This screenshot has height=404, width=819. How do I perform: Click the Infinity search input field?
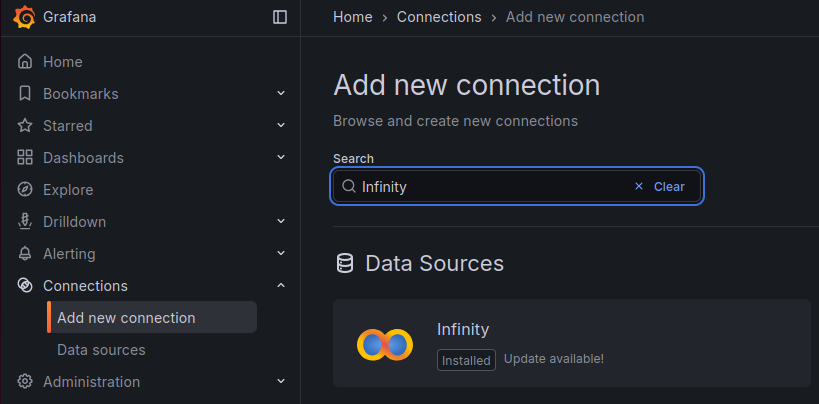pyautogui.click(x=490, y=187)
